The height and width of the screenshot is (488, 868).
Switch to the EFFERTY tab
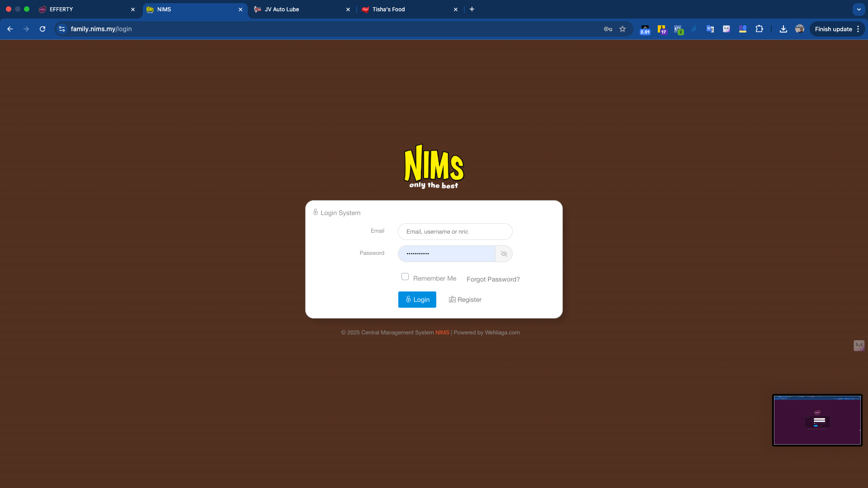tap(87, 9)
